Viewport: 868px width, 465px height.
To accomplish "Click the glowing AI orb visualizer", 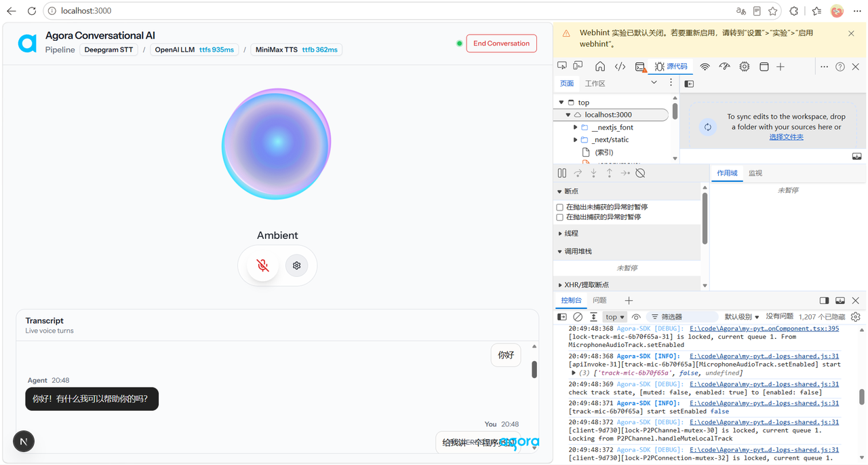I will 276,143.
